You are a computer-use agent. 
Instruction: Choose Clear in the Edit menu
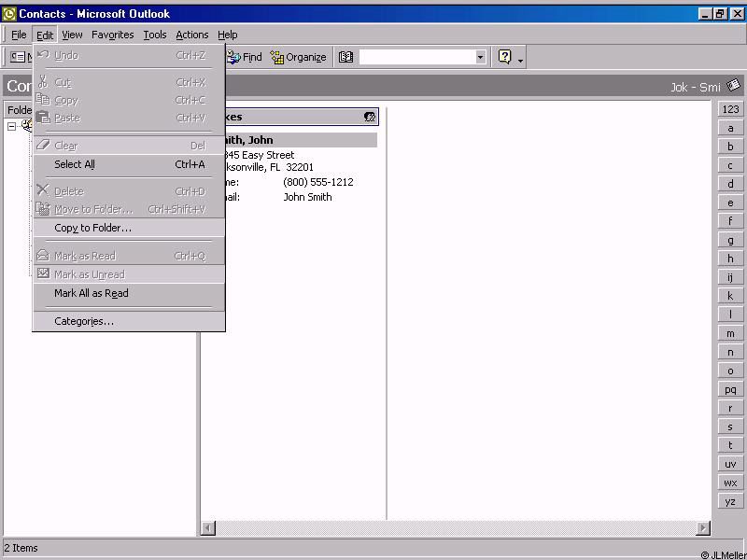[129, 146]
